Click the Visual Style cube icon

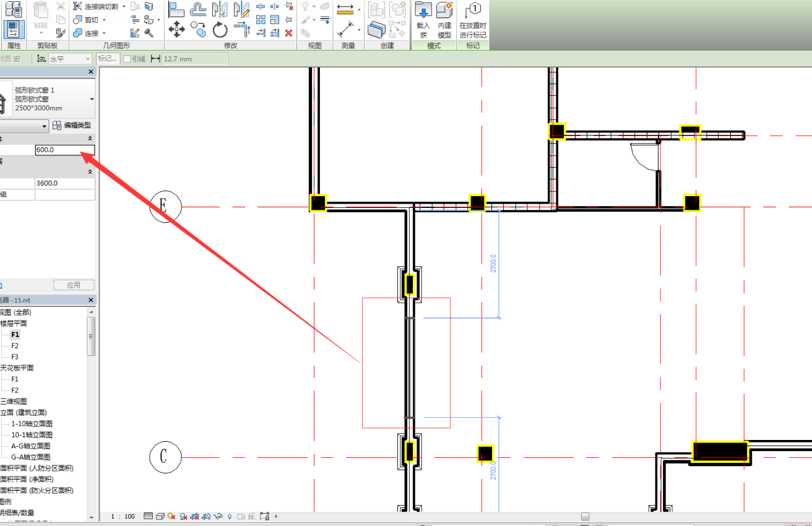tap(160, 516)
